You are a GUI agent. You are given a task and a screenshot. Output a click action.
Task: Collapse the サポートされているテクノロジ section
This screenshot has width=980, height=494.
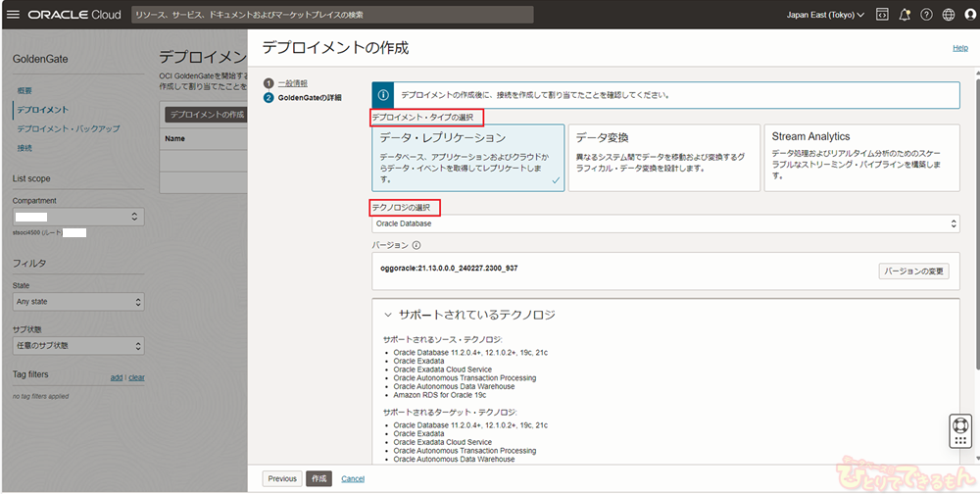[x=388, y=315]
